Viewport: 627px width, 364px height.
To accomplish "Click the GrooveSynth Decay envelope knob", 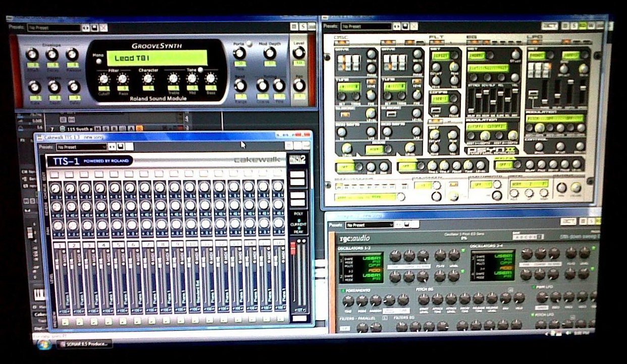I will 53,54.
